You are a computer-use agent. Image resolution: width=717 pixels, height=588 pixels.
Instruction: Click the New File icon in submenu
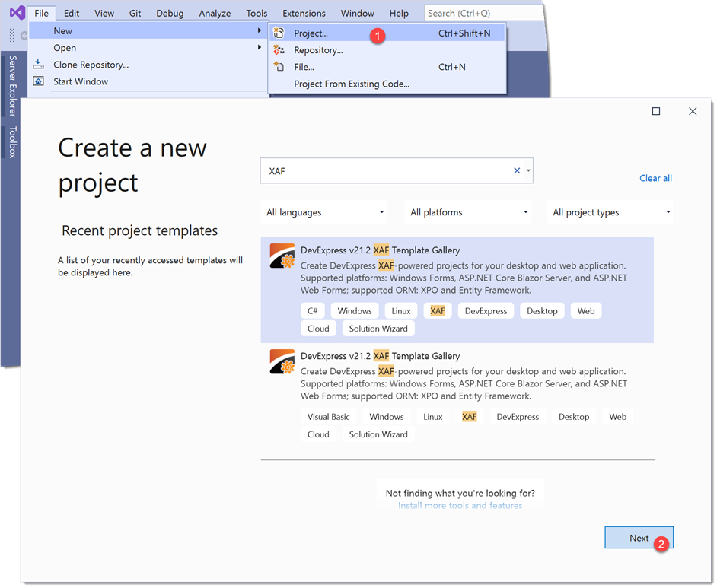279,67
